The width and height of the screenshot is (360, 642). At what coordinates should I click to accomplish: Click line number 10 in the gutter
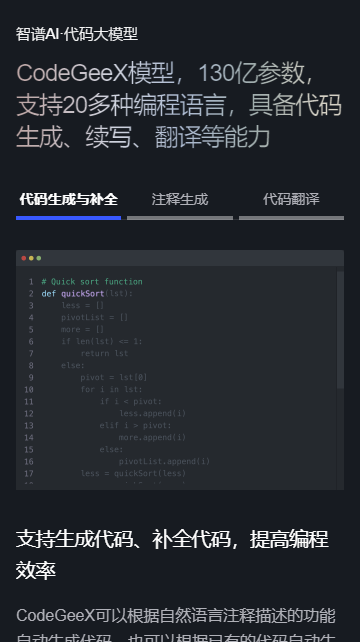click(29, 389)
